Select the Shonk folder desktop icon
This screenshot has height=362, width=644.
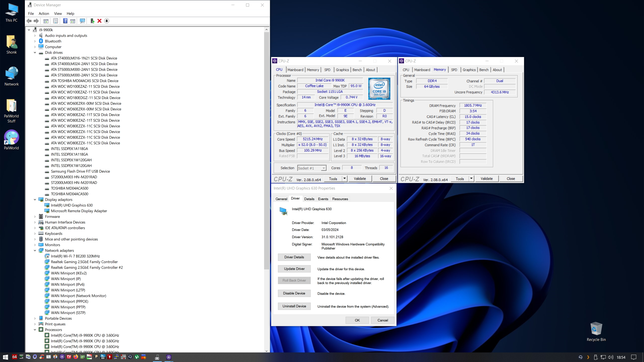click(12, 45)
